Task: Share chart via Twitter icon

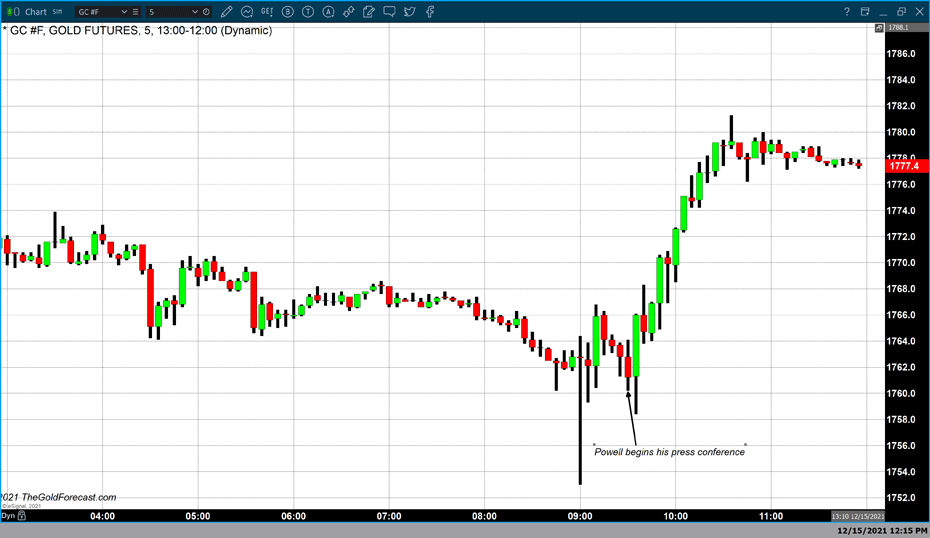Action: (x=410, y=12)
